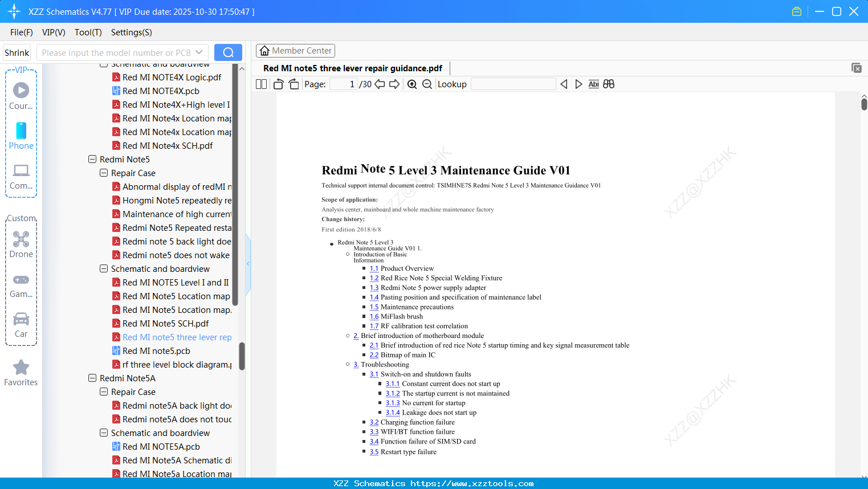
Task: Rotate the PDF clockwise
Action: tap(294, 84)
